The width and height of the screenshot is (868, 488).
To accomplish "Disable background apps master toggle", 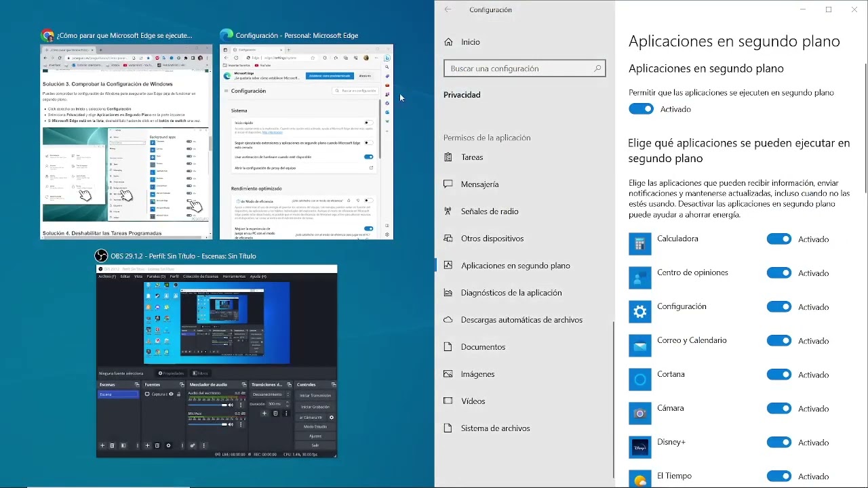I will [642, 109].
